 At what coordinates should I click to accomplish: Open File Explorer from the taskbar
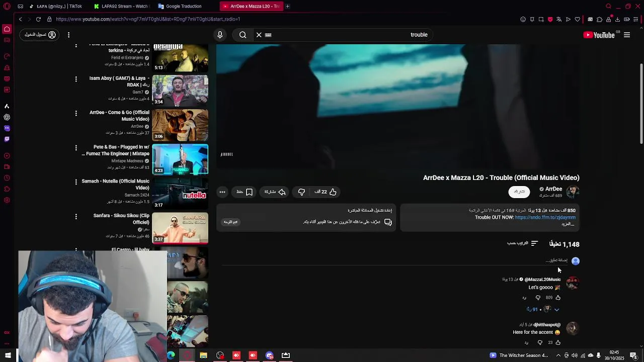tap(203, 355)
